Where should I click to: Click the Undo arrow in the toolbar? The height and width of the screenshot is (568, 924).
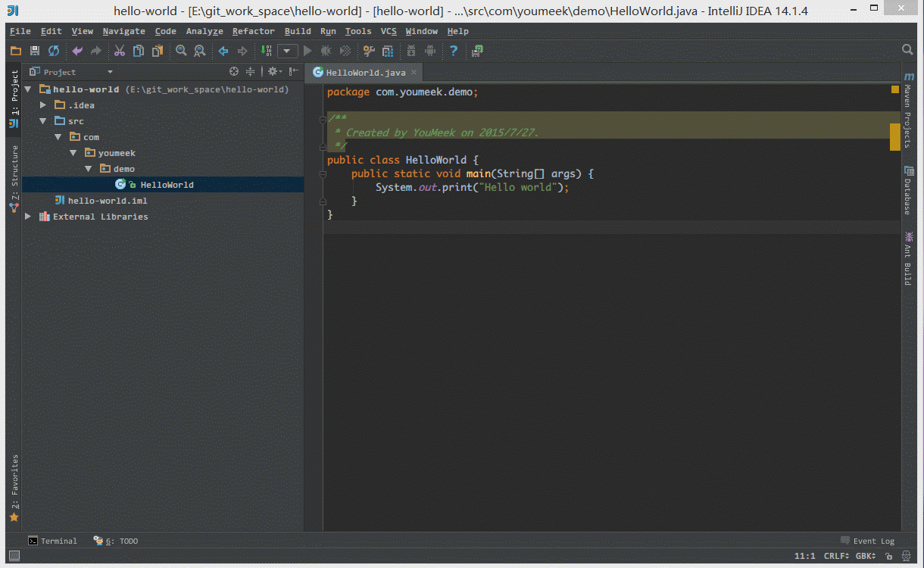pos(77,51)
